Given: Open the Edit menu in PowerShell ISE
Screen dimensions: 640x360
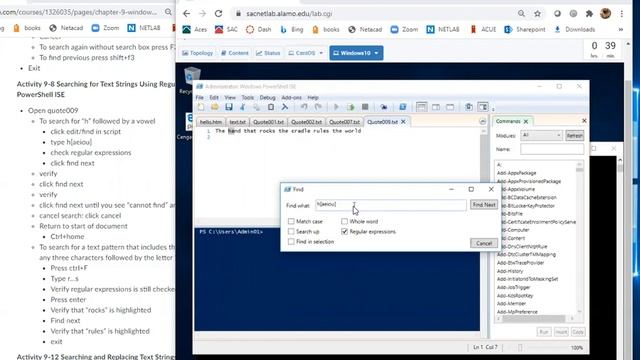Looking at the screenshot, I should pyautogui.click(x=214, y=98).
